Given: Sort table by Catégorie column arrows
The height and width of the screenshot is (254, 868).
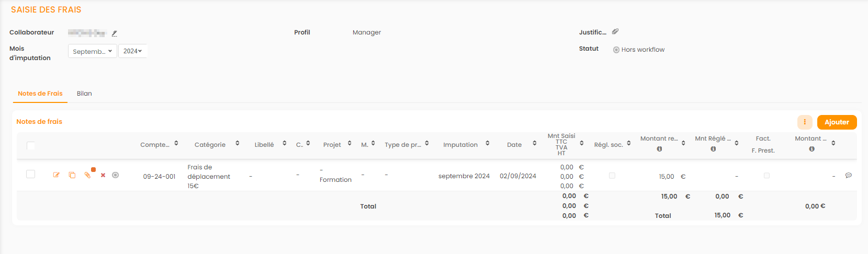Looking at the screenshot, I should (237, 143).
